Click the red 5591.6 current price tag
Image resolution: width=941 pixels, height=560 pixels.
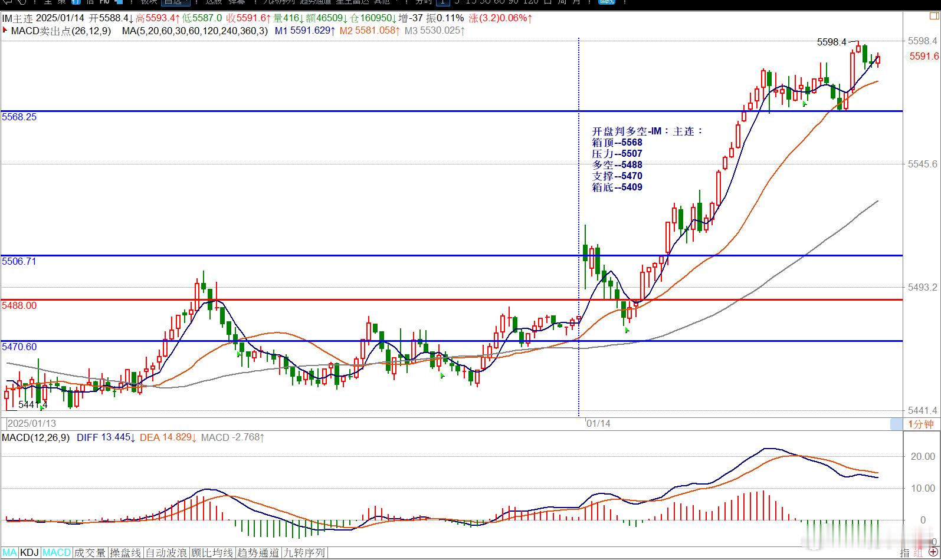tap(923, 56)
